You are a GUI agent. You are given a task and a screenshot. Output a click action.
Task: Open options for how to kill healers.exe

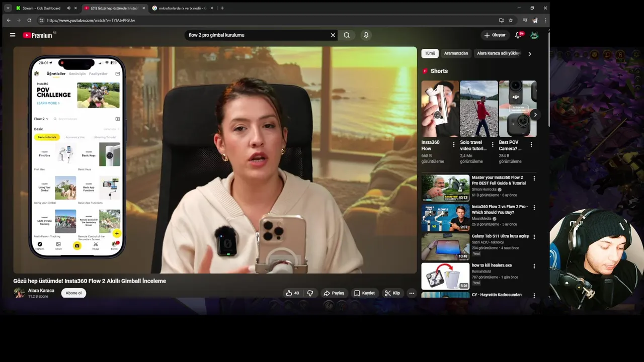click(534, 266)
